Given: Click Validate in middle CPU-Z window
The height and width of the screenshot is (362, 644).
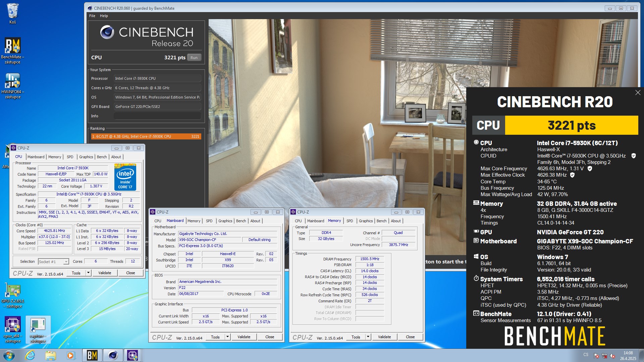Looking at the screenshot, I should point(244,337).
